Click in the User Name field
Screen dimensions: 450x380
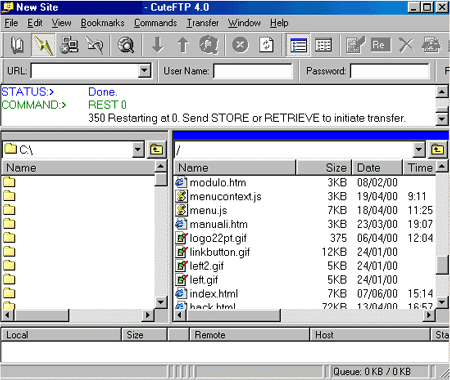tap(253, 71)
